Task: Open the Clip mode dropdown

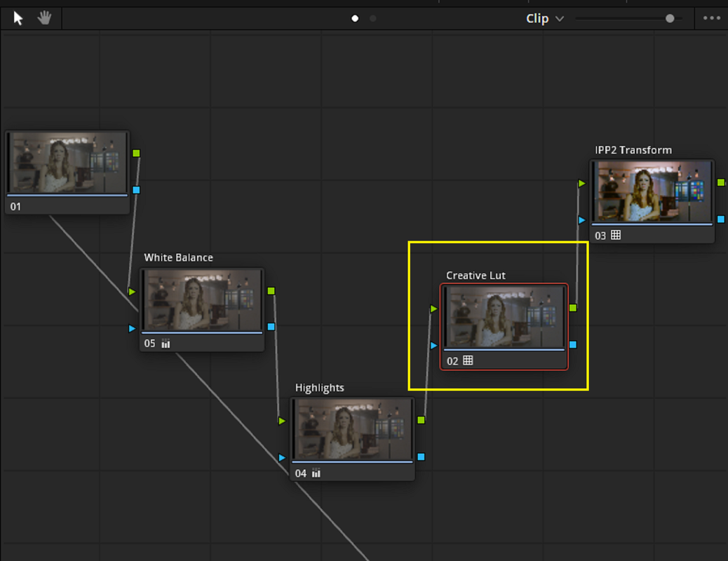Action: pos(545,18)
